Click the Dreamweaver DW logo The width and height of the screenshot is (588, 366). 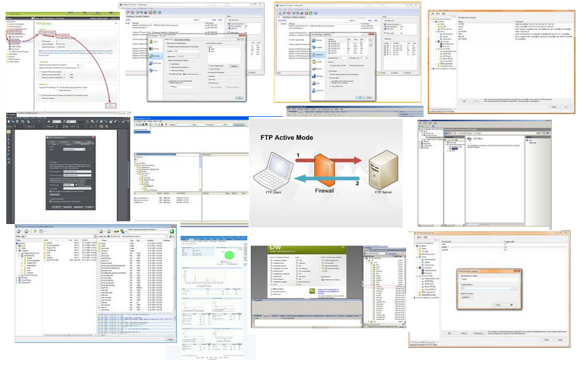coord(272,247)
